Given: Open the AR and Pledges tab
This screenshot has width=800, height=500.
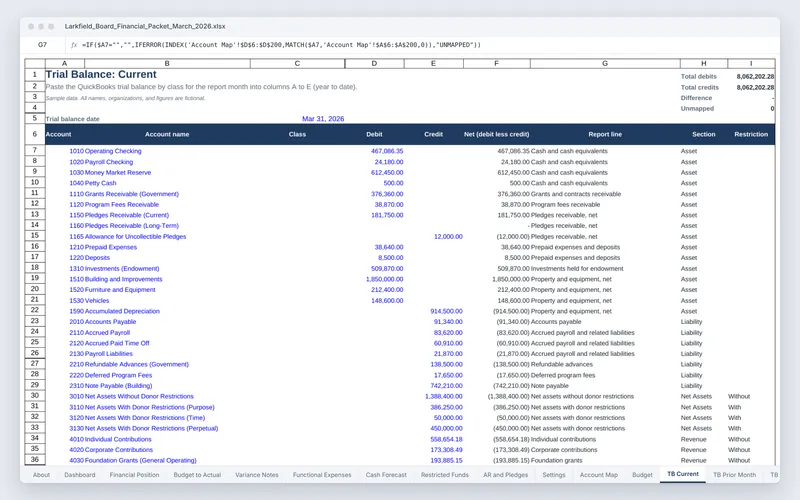Looking at the screenshot, I should point(506,474).
